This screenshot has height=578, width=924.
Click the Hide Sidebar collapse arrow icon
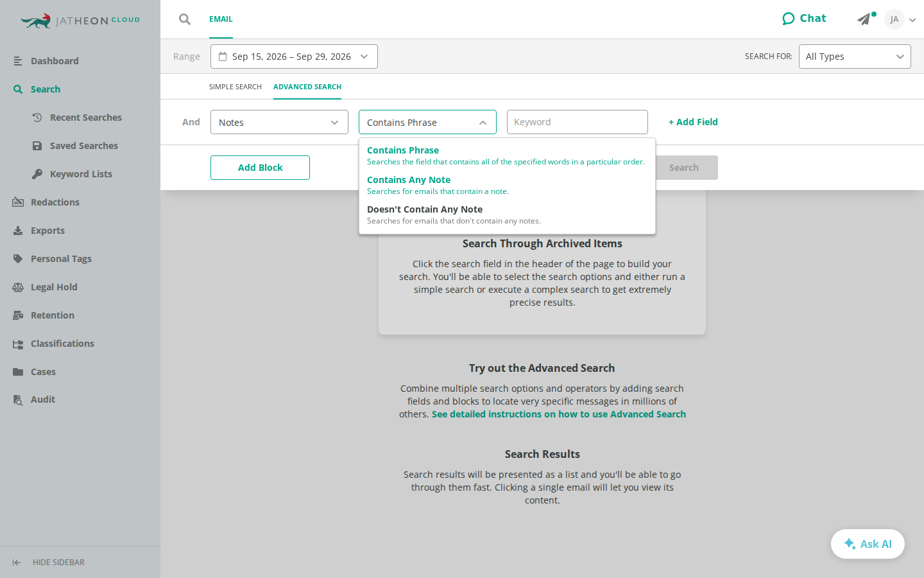pos(17,563)
